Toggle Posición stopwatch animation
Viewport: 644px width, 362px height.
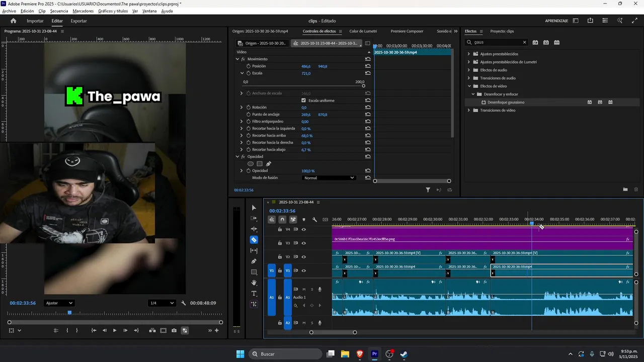(249, 66)
